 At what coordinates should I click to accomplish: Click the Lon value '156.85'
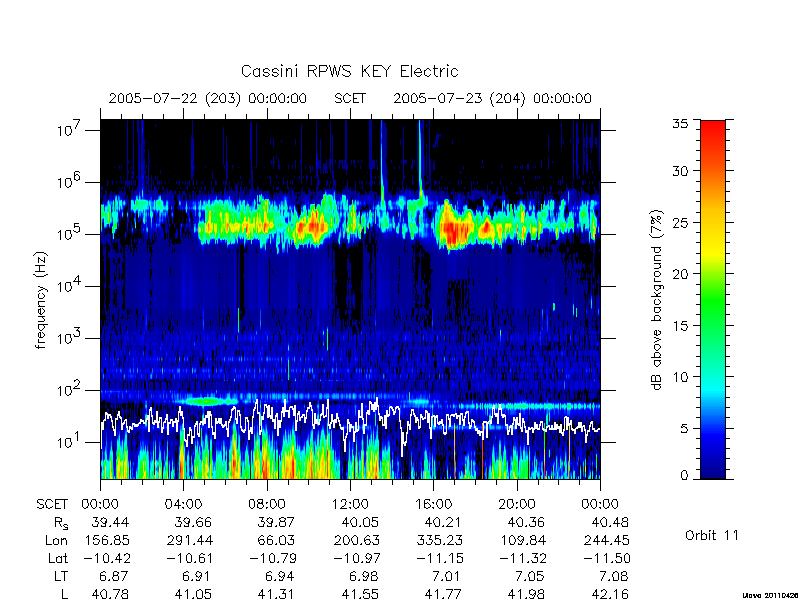pos(106,540)
